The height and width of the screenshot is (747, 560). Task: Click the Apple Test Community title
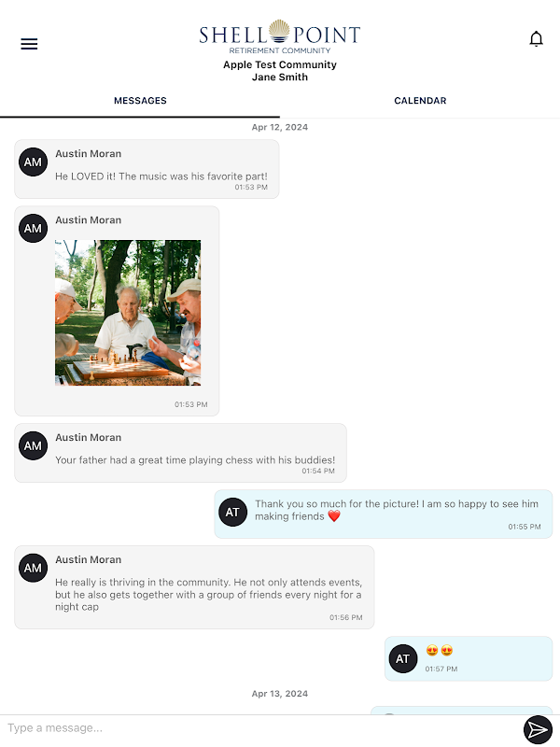(280, 64)
